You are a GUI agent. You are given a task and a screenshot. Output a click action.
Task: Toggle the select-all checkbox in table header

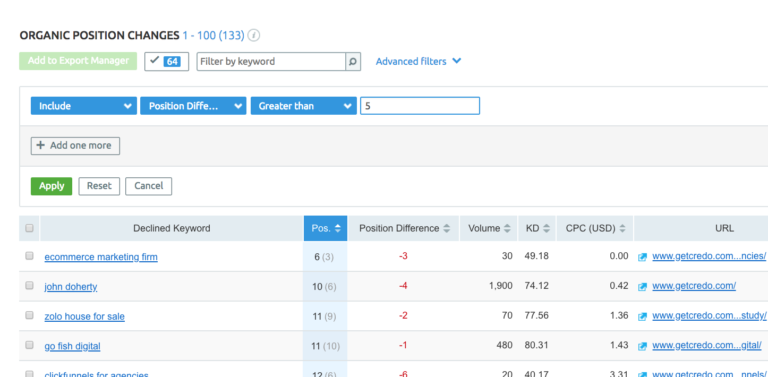point(29,228)
